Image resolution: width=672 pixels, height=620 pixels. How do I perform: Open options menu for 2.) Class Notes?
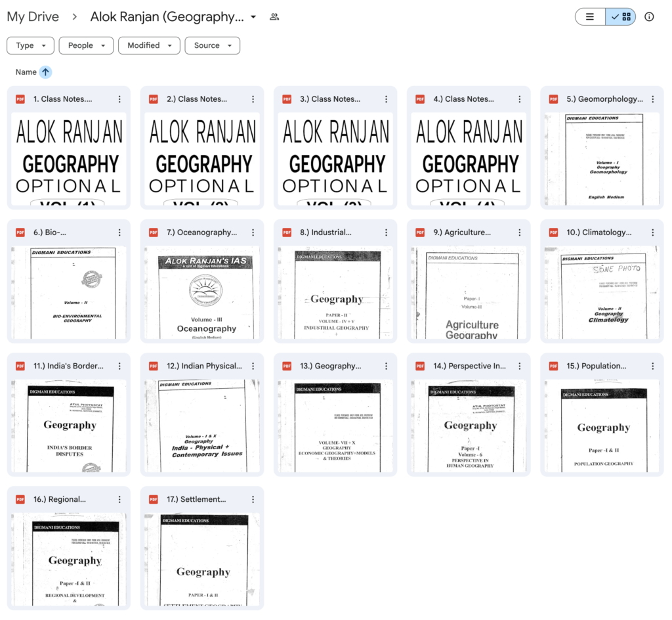coord(253,99)
